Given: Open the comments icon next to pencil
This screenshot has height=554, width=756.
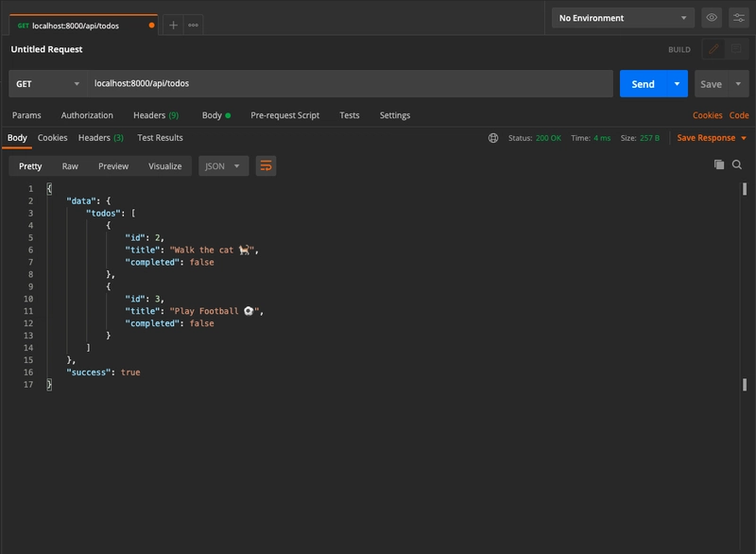Looking at the screenshot, I should [736, 49].
